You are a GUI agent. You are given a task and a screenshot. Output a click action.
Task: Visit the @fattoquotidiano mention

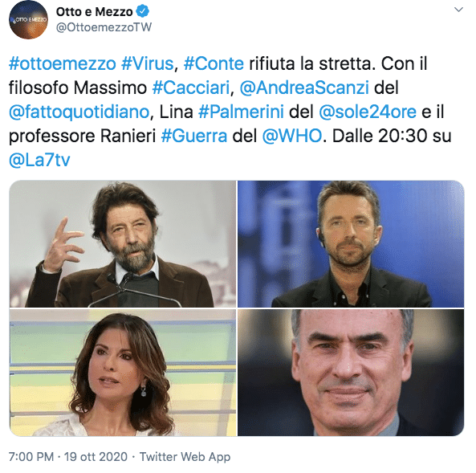point(79,112)
